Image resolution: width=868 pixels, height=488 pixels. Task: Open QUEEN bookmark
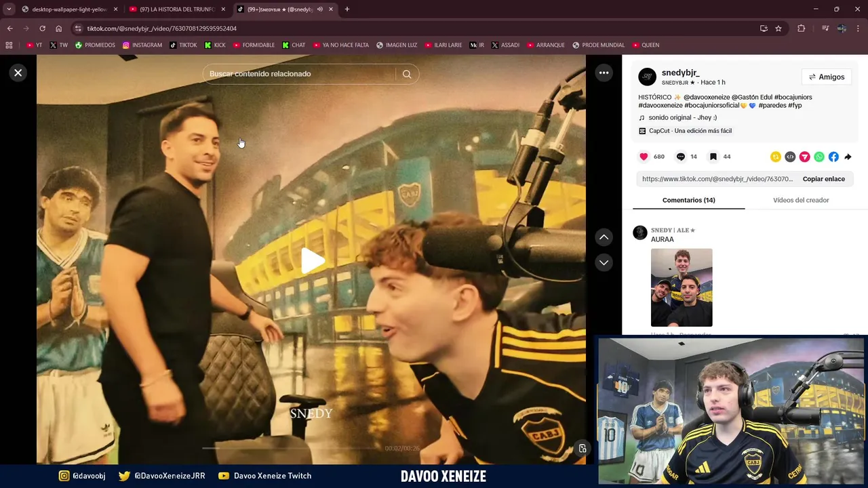point(646,45)
